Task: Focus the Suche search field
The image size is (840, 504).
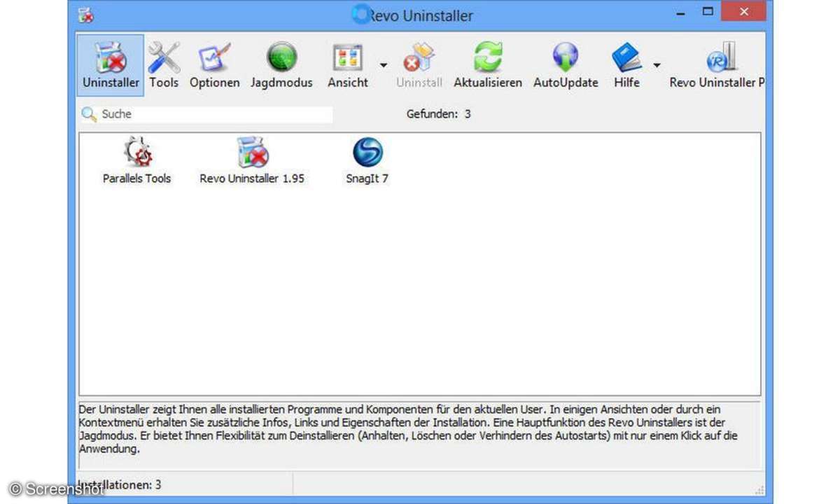Action: [216, 114]
